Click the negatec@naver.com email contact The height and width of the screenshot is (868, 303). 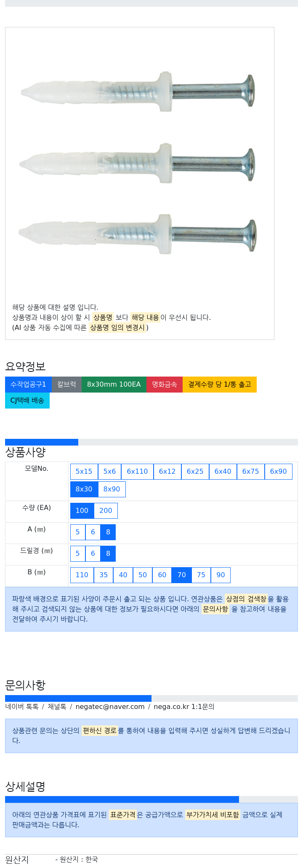point(110,707)
